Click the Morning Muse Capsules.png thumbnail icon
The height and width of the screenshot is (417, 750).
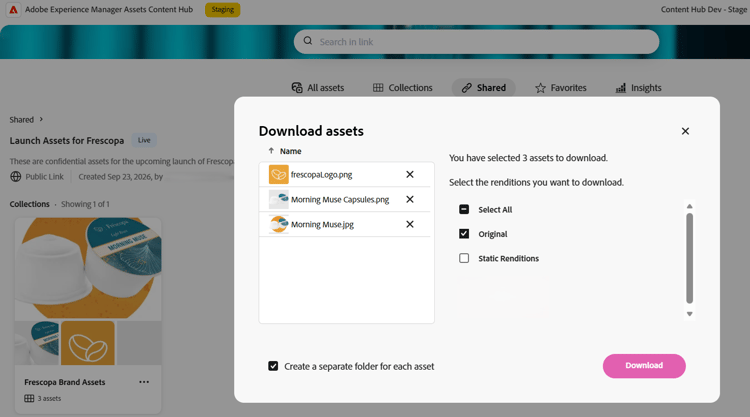tap(278, 199)
